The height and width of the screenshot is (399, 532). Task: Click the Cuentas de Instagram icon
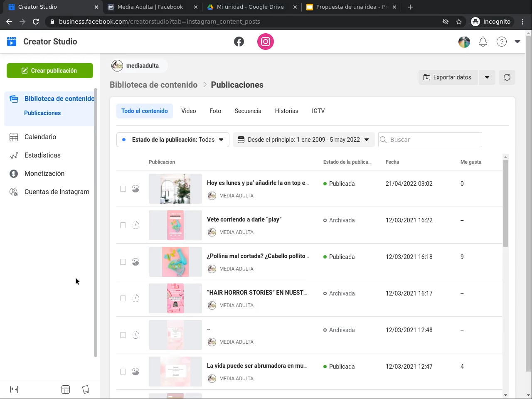(x=14, y=192)
